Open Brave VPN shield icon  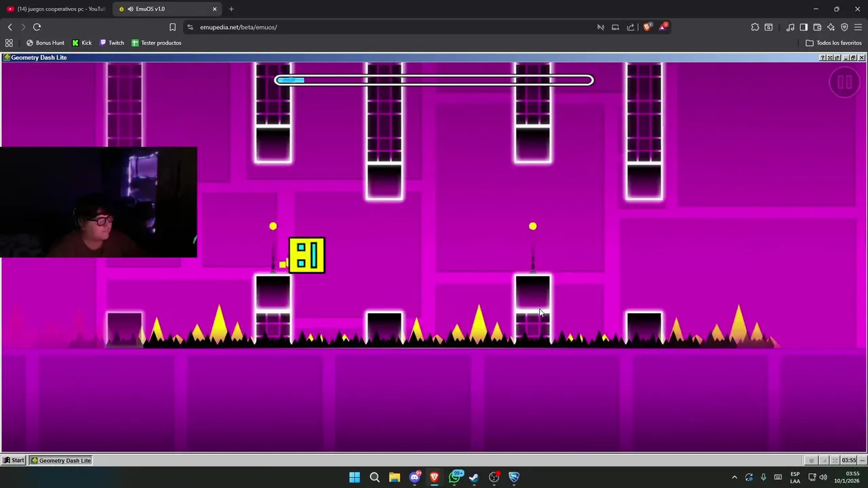click(844, 27)
